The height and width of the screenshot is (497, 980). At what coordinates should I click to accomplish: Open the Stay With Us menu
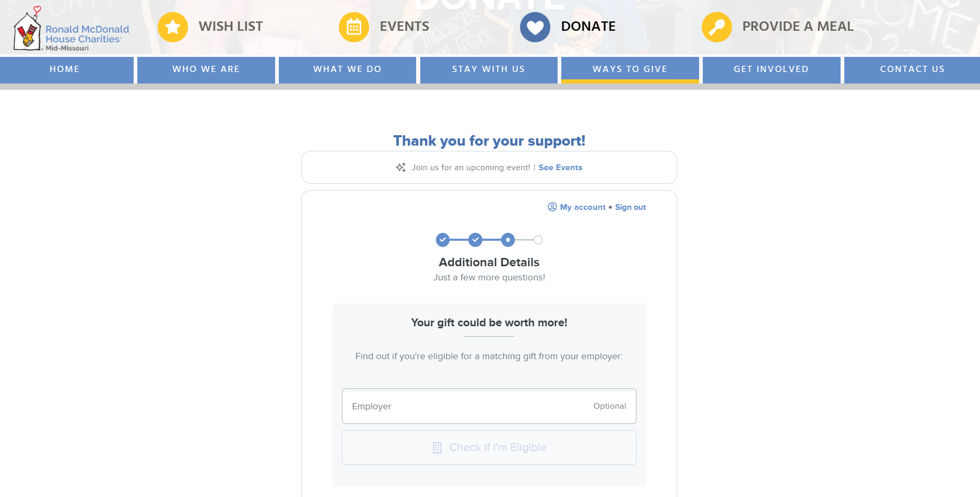coord(489,69)
